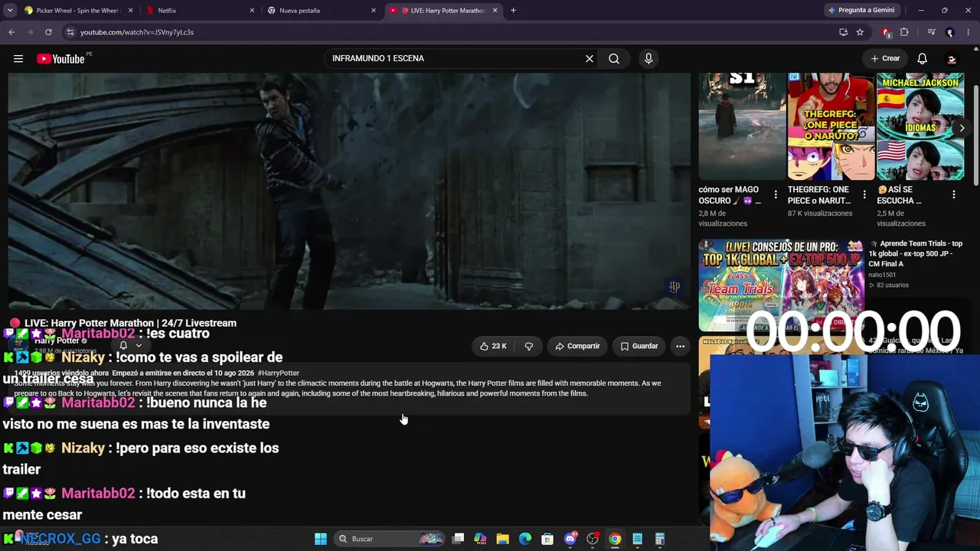
Task: Open Task View on the taskbar
Action: pyautogui.click(x=458, y=539)
